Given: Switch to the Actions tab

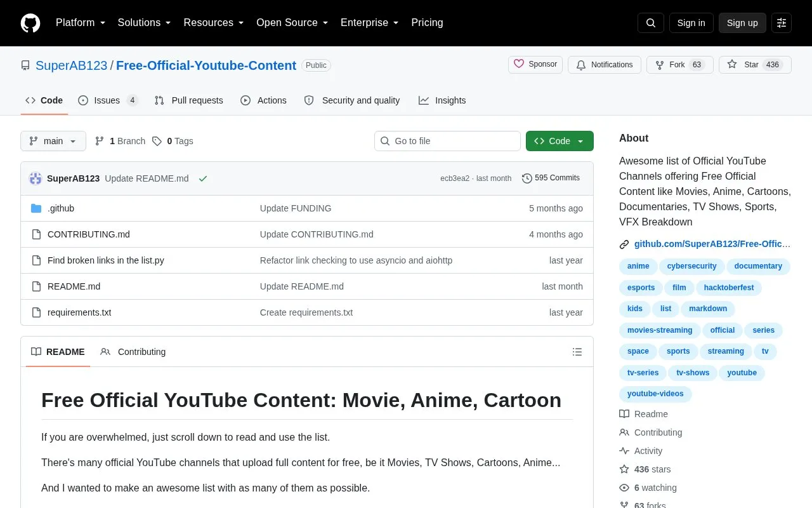Looking at the screenshot, I should point(264,100).
